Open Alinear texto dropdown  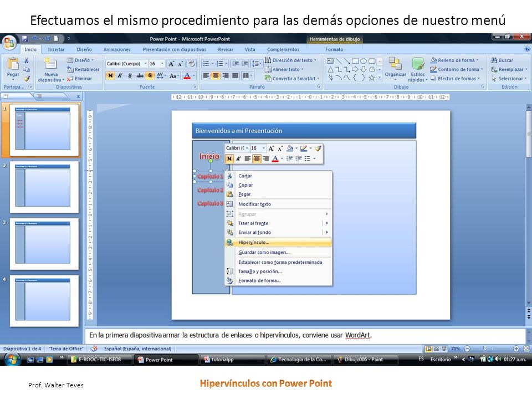285,69
